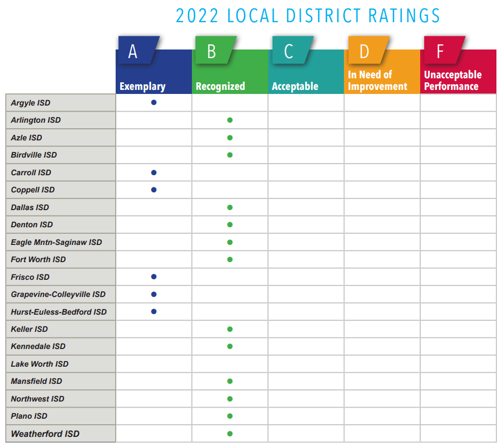The image size is (503, 448).
Task: Choose the "Fort Worth ISD" district name
Action: [x=38, y=259]
